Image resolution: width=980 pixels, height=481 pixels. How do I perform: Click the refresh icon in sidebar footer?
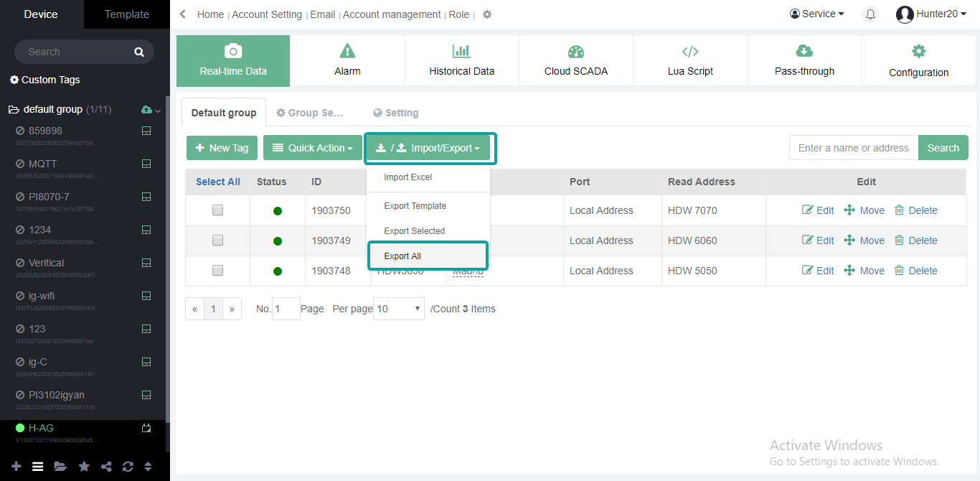pos(128,467)
